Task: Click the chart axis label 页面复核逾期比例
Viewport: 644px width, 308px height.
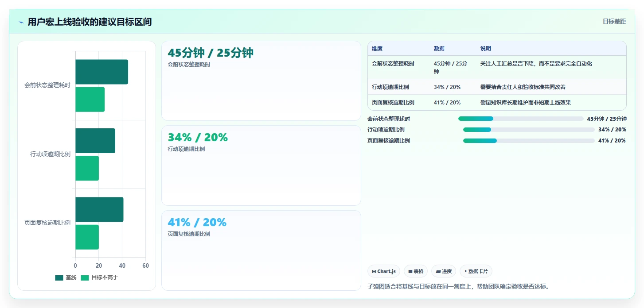Action: tap(47, 223)
